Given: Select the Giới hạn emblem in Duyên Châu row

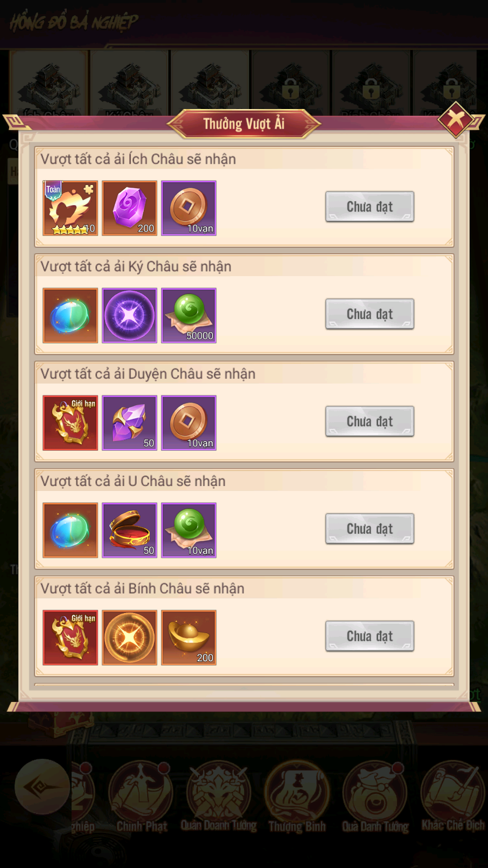Looking at the screenshot, I should [70, 423].
